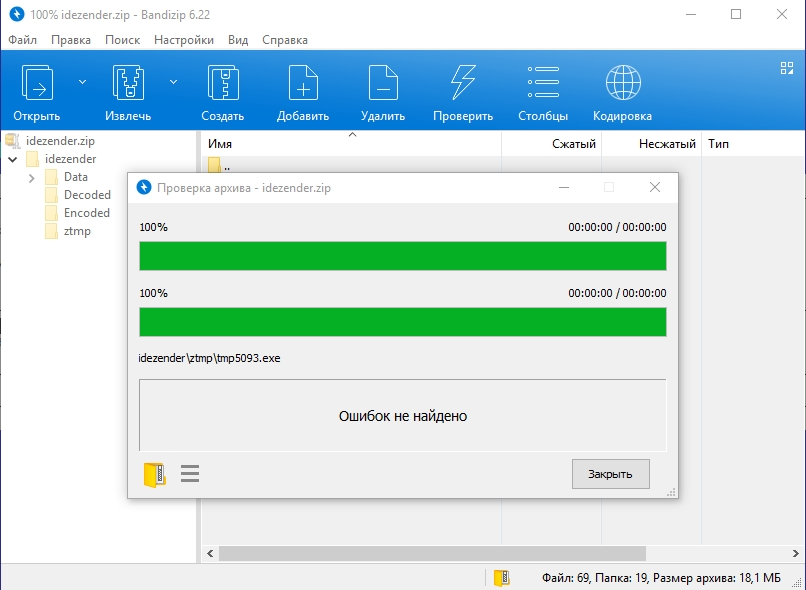The height and width of the screenshot is (590, 806).
Task: Open the dropdown arrow next to Открыть
Action: [82, 82]
